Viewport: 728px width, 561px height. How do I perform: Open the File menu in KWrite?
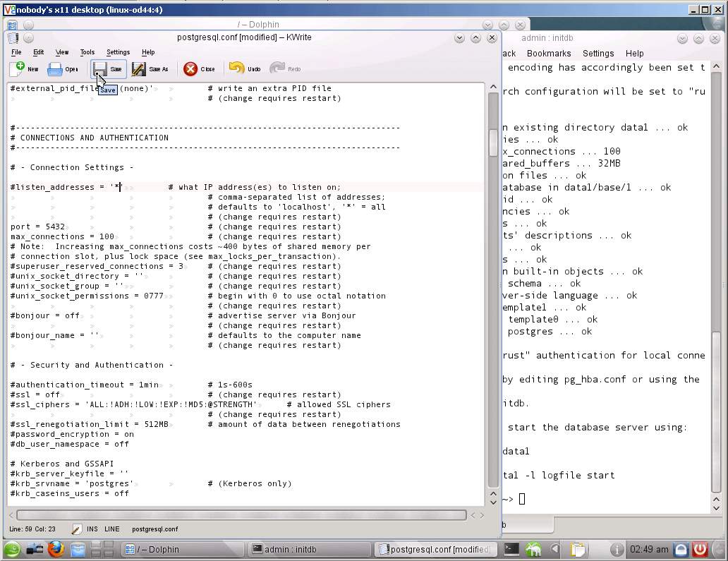coord(16,52)
